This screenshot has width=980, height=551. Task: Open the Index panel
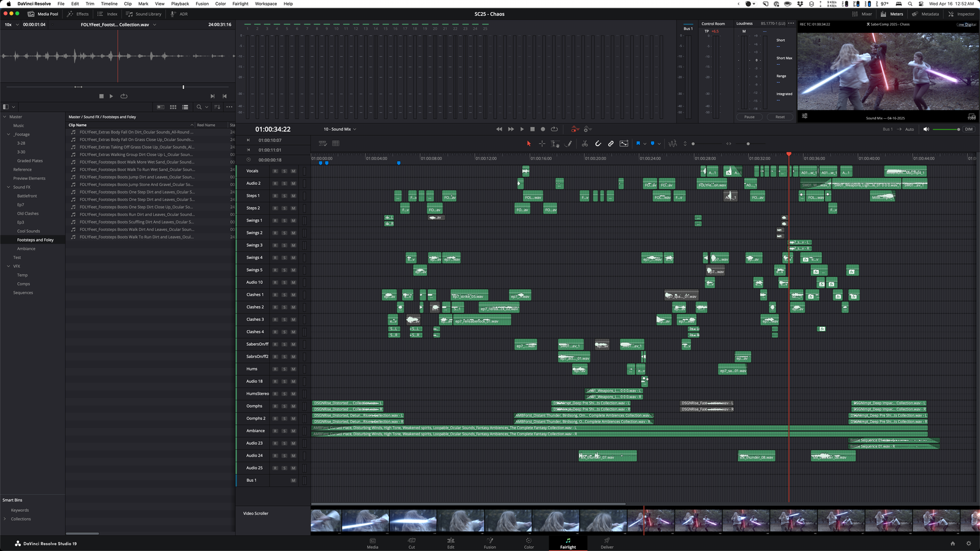[x=109, y=13]
